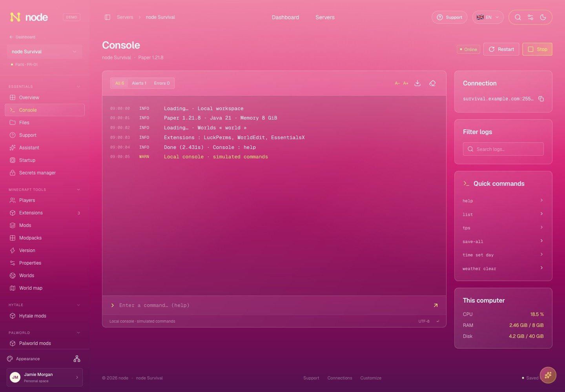565x392 pixels.
Task: Send command with the arrow icon
Action: [x=436, y=305]
